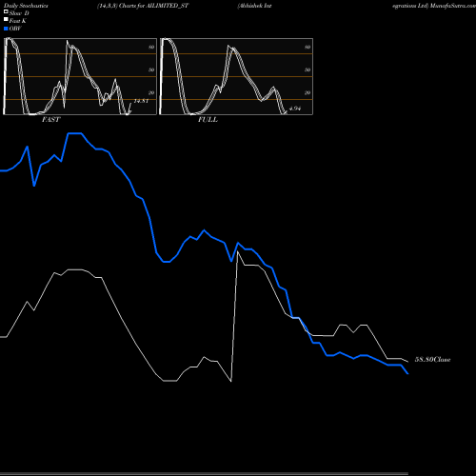Click the 'Daily Stochastics' title text
This screenshot has height=476, width=476.
(x=26, y=6)
